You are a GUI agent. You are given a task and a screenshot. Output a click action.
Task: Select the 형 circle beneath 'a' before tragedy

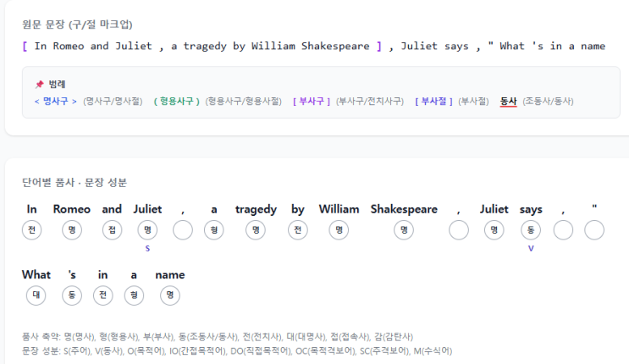click(214, 229)
